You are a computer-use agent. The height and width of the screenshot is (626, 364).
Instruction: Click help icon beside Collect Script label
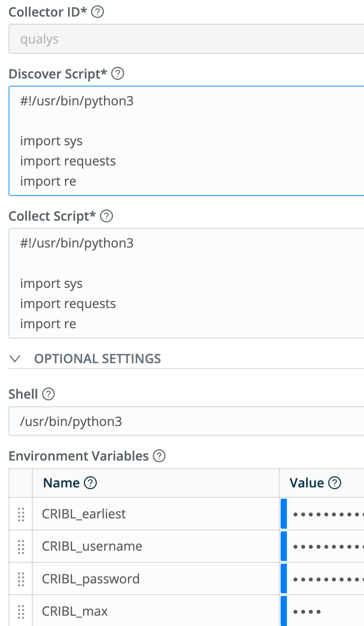tap(106, 216)
